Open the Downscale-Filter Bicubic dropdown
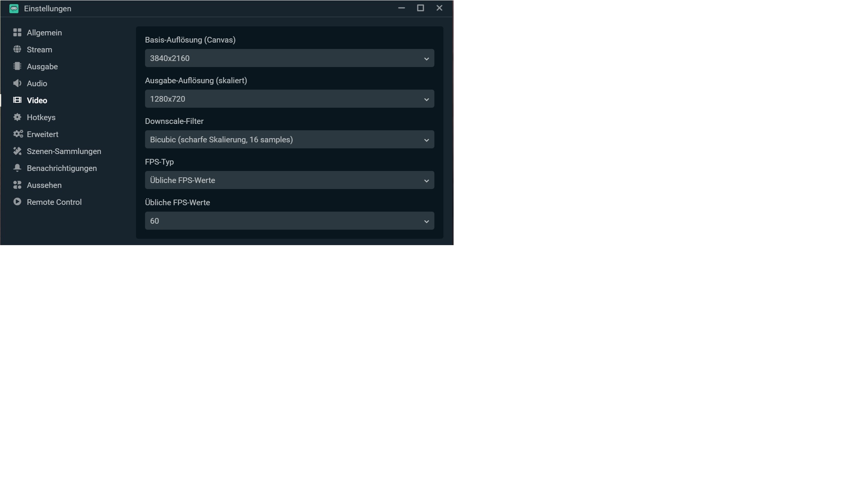 (x=289, y=140)
